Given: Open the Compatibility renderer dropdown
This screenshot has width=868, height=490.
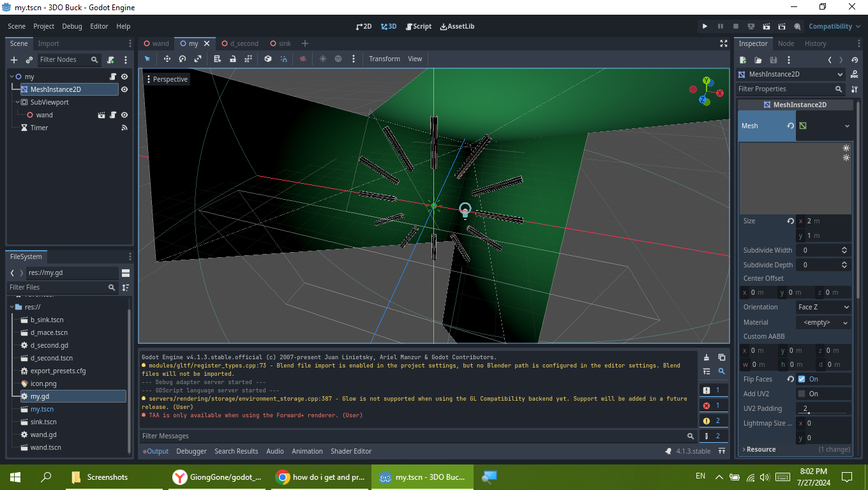Looking at the screenshot, I should [835, 26].
